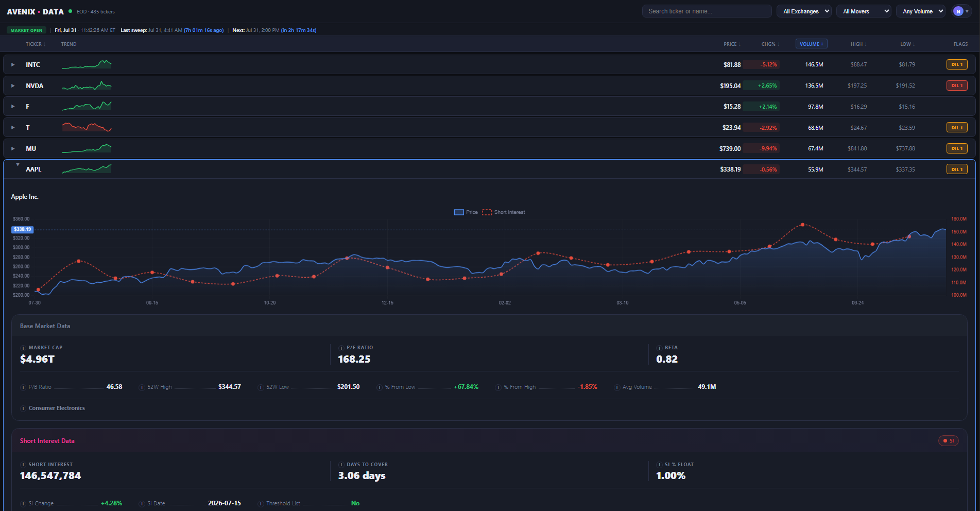Click the DIL 1 flag on MU row

957,148
